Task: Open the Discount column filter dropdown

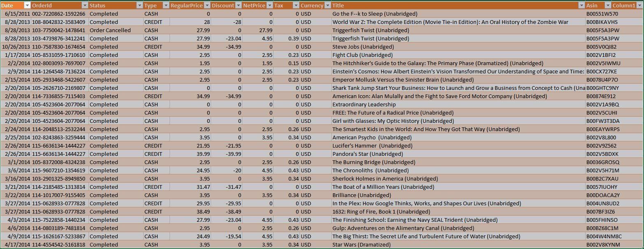Action: (x=239, y=5)
